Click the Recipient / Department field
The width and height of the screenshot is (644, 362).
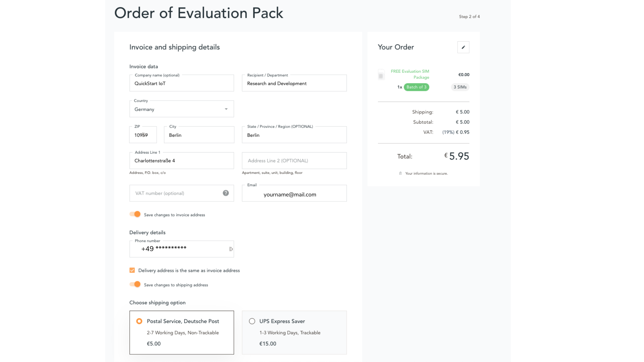tap(294, 83)
